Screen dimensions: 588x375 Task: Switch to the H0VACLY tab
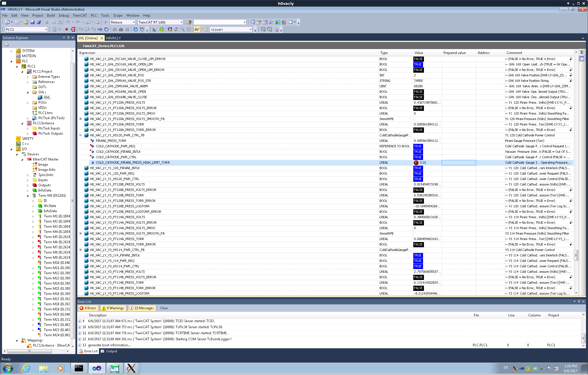click(x=114, y=38)
